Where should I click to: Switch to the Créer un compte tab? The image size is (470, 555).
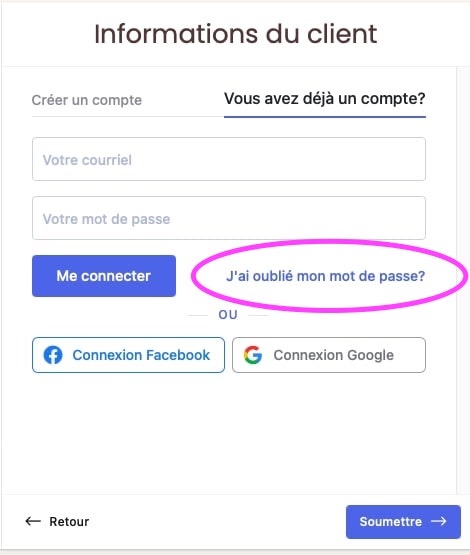[x=87, y=100]
